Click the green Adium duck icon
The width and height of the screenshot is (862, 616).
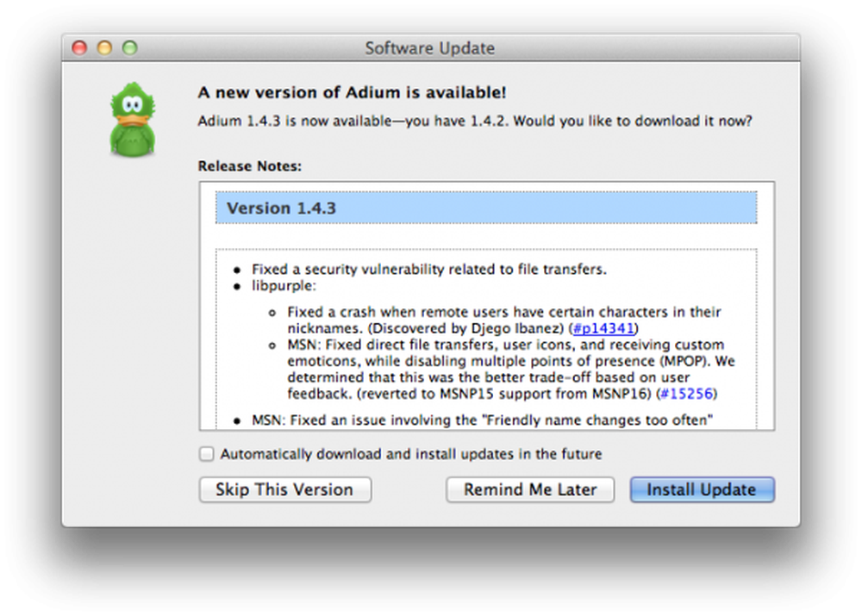click(133, 117)
